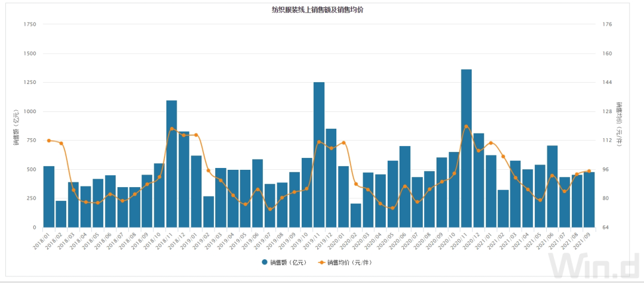644x283 pixels.
Task: Click the first bar for 2018/01
Action: (x=49, y=197)
